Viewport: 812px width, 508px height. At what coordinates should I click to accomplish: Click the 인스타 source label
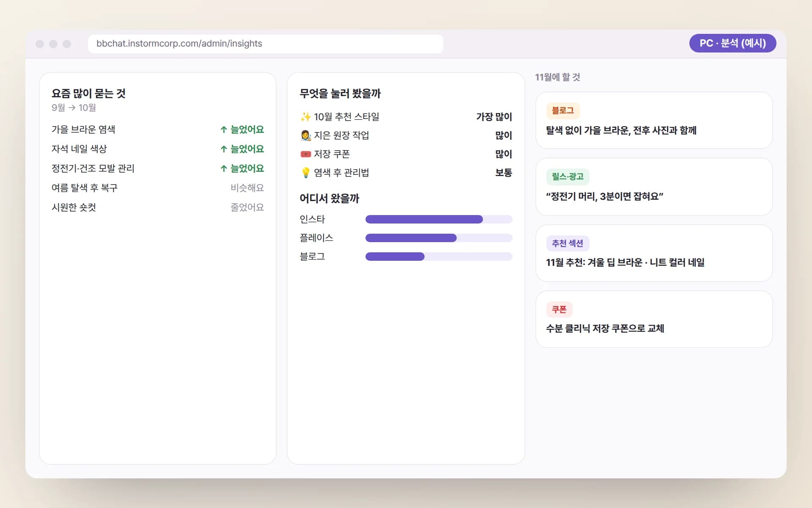coord(312,219)
